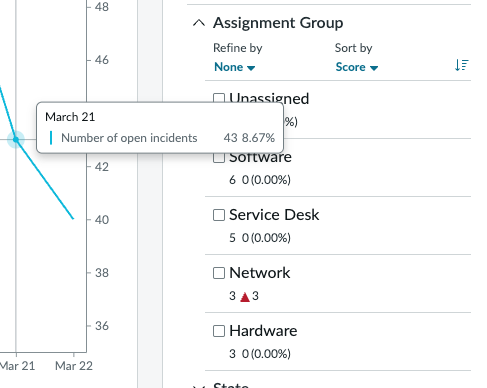The width and height of the screenshot is (487, 388).
Task: Check the Network checkbox
Action: tap(219, 273)
